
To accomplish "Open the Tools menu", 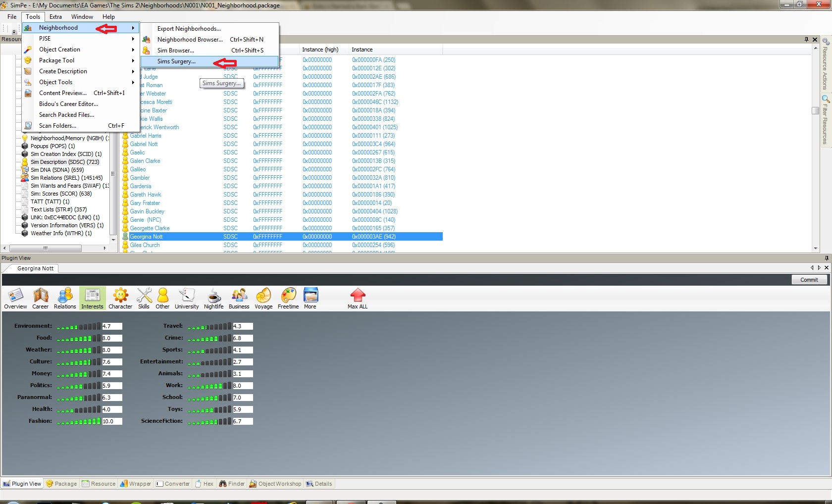I will 33,17.
